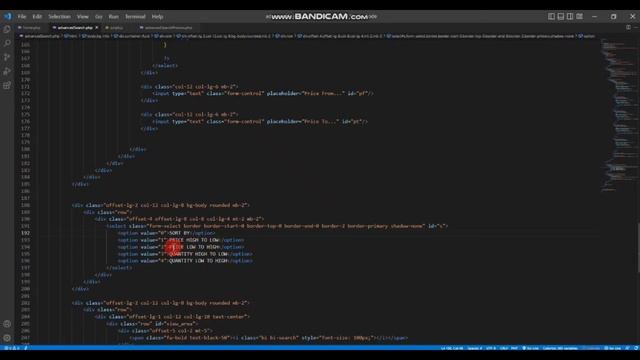This screenshot has width=640, height=360.
Task: Open the Manage gear in the activity bar
Action: (x=7, y=338)
